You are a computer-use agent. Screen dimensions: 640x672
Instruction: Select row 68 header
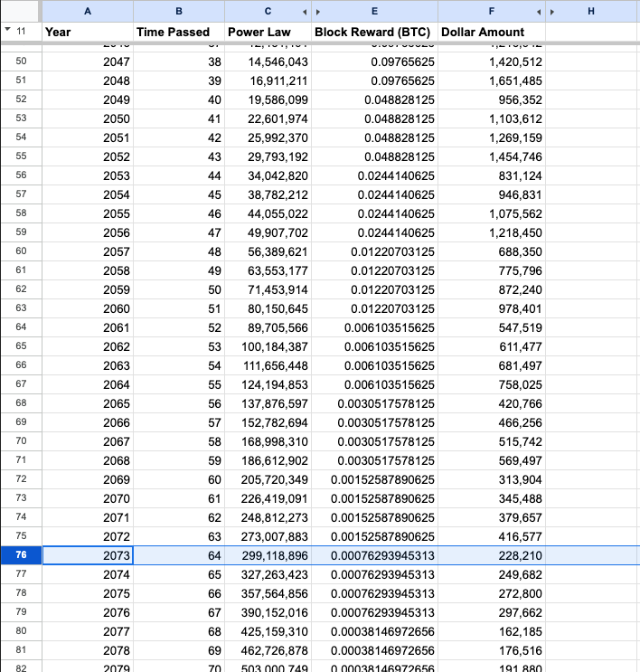click(21, 403)
